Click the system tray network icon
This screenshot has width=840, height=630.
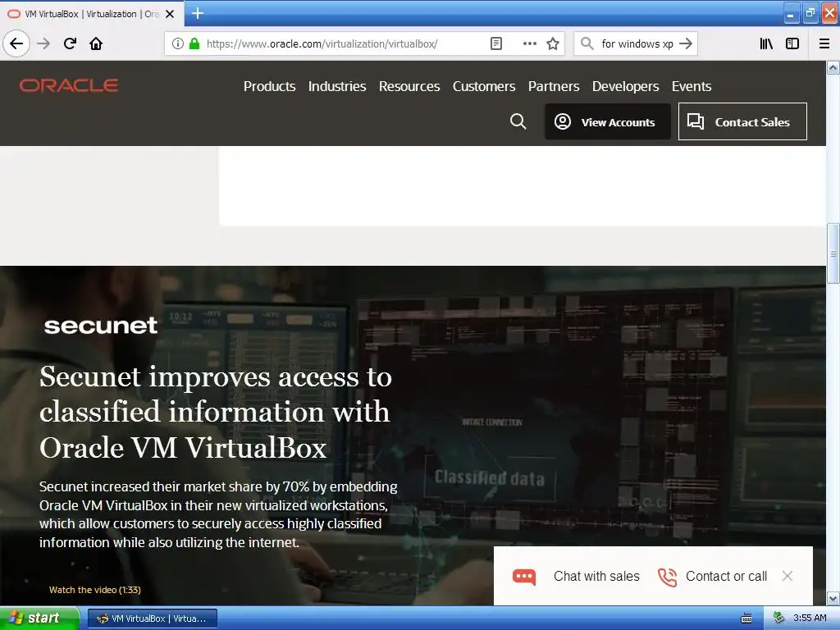coord(778,619)
